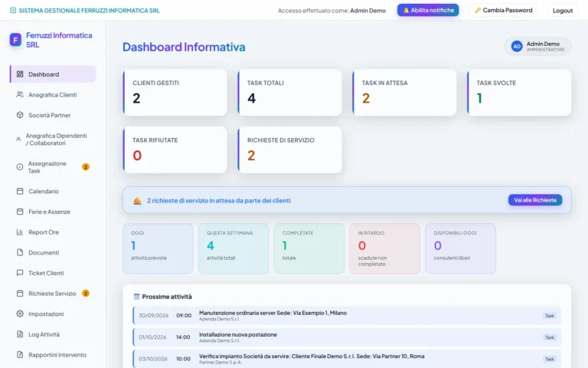The width and height of the screenshot is (588, 368).
Task: Click the calendar icon beside Prossime attività
Action: click(x=136, y=297)
